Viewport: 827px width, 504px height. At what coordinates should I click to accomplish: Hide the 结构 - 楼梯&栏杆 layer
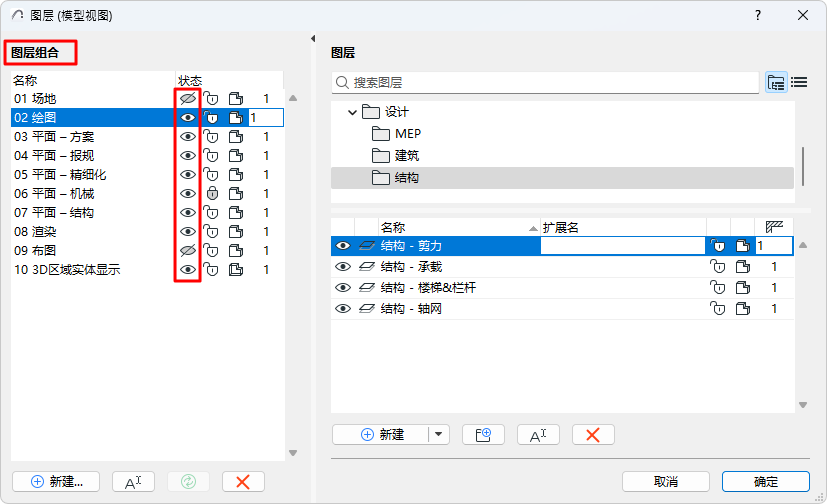click(x=343, y=288)
